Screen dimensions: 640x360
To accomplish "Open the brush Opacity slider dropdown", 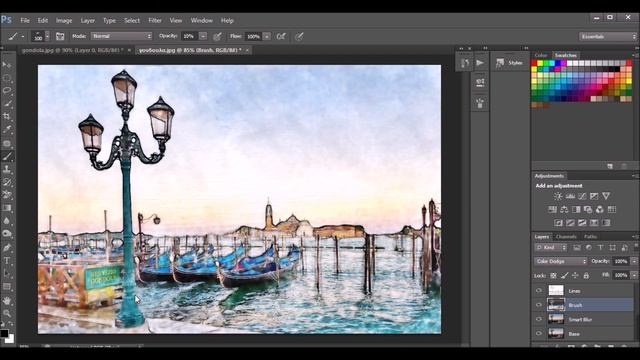I will click(203, 36).
